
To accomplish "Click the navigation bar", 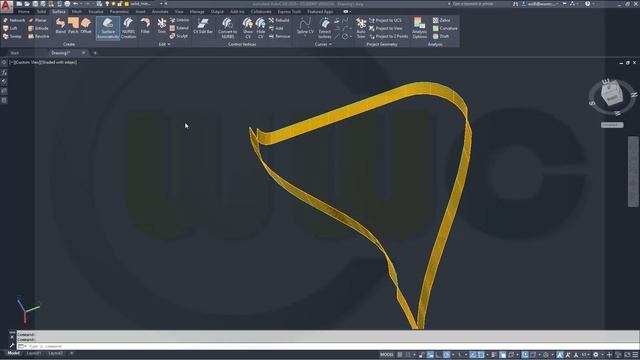I will 633,171.
